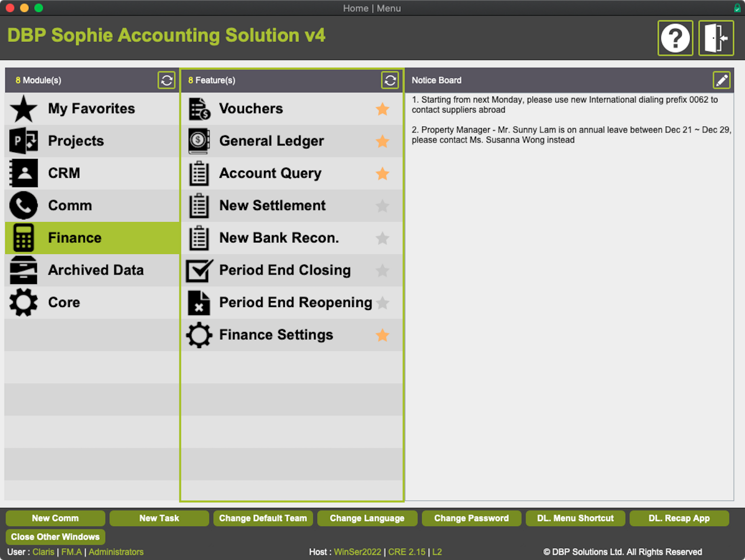The height and width of the screenshot is (560, 745).
Task: Click the CRM contact book icon
Action: pos(23,173)
